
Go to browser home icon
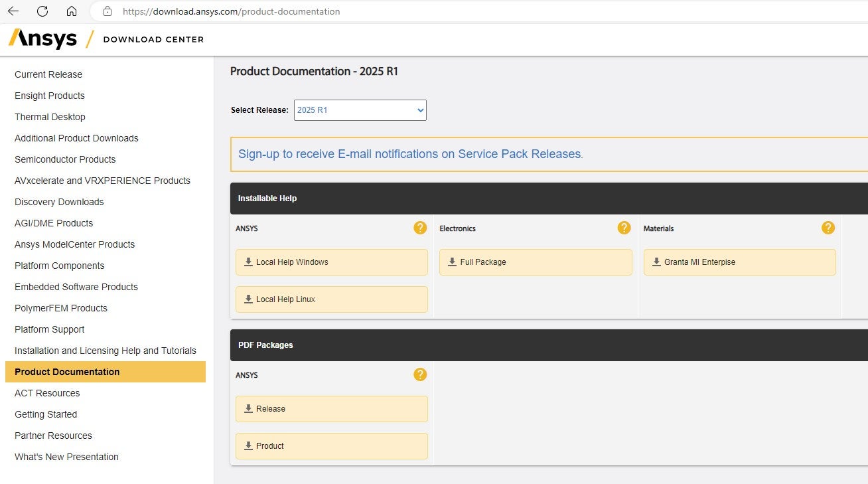pos(72,11)
